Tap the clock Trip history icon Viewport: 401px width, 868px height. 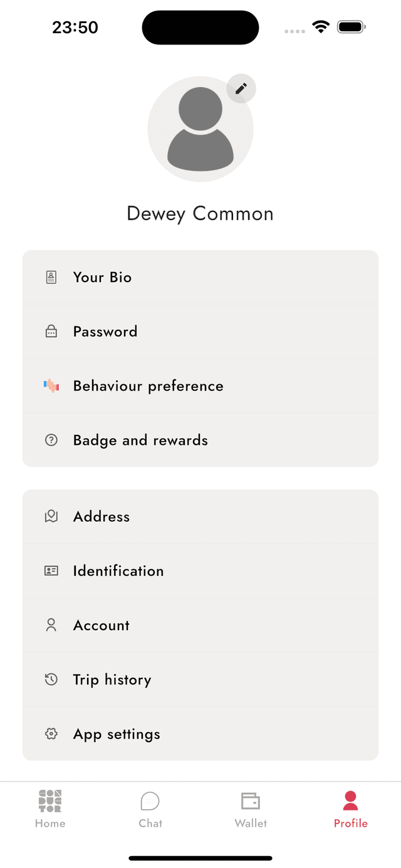(x=51, y=679)
